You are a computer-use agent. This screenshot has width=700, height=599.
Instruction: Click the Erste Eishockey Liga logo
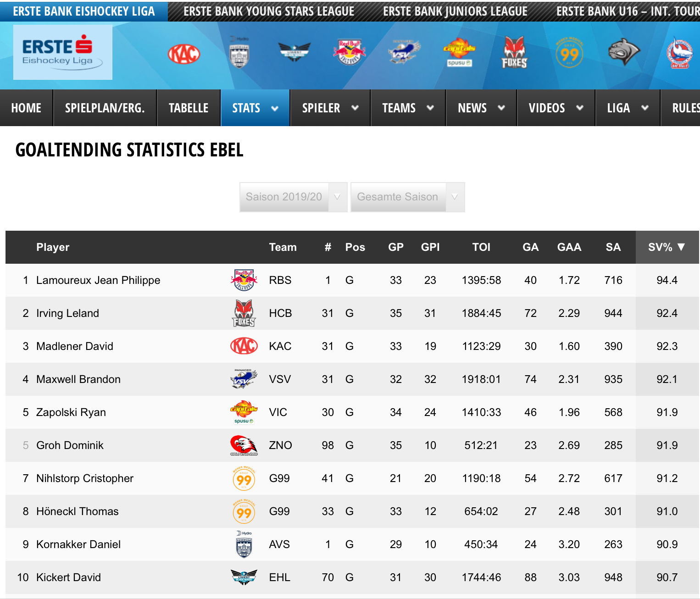[63, 52]
